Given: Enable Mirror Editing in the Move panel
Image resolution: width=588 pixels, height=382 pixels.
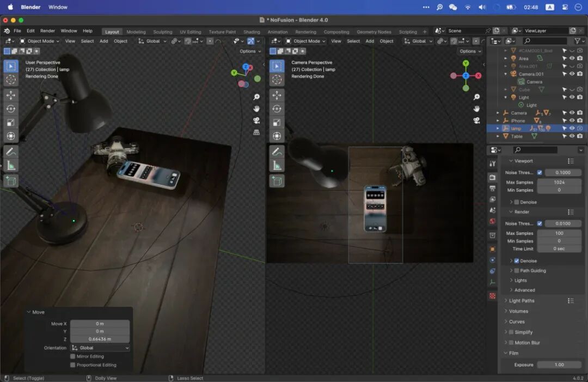Looking at the screenshot, I should 73,356.
